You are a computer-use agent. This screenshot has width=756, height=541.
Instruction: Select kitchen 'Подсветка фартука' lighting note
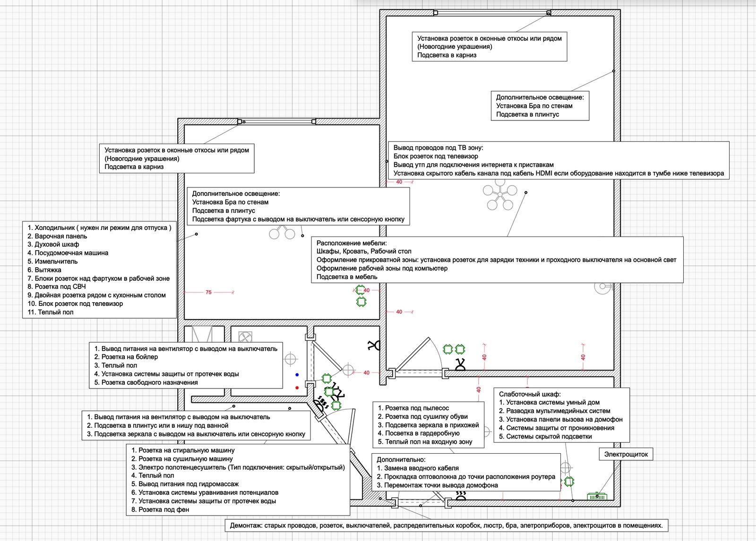click(298, 206)
